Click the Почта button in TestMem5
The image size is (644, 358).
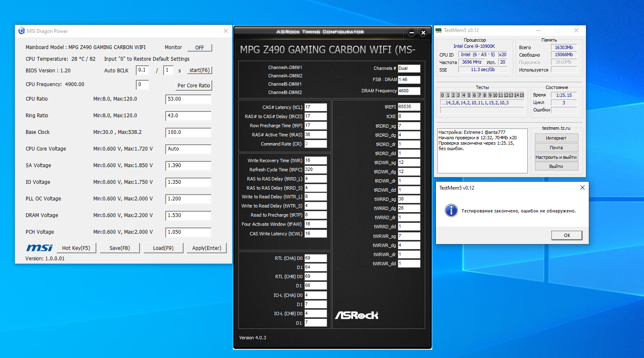[x=556, y=148]
